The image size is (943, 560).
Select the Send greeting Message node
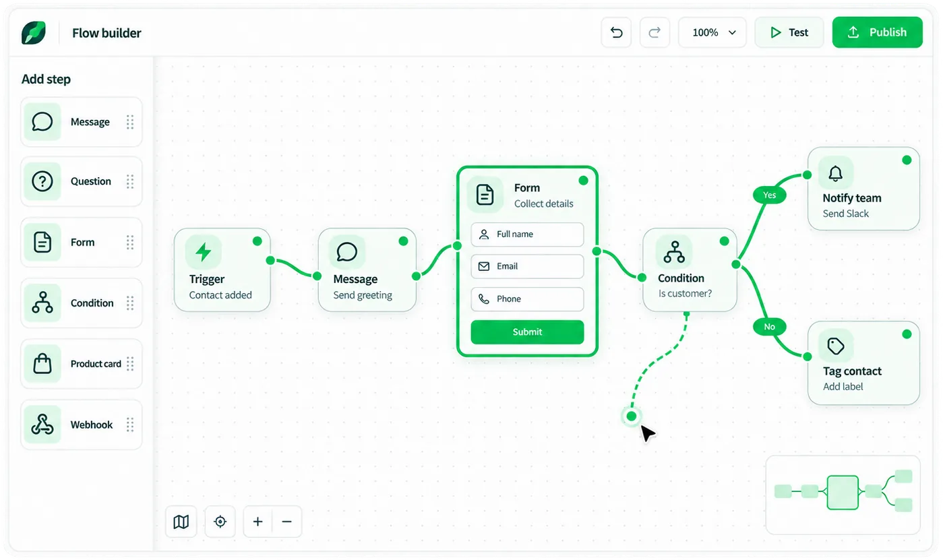(367, 270)
